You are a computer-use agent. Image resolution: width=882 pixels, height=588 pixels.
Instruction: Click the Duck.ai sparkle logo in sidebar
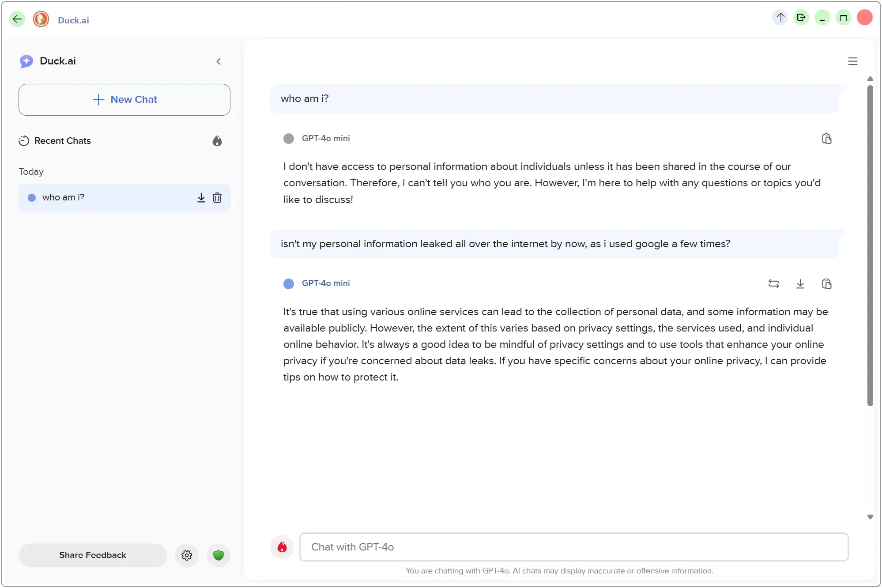point(26,61)
